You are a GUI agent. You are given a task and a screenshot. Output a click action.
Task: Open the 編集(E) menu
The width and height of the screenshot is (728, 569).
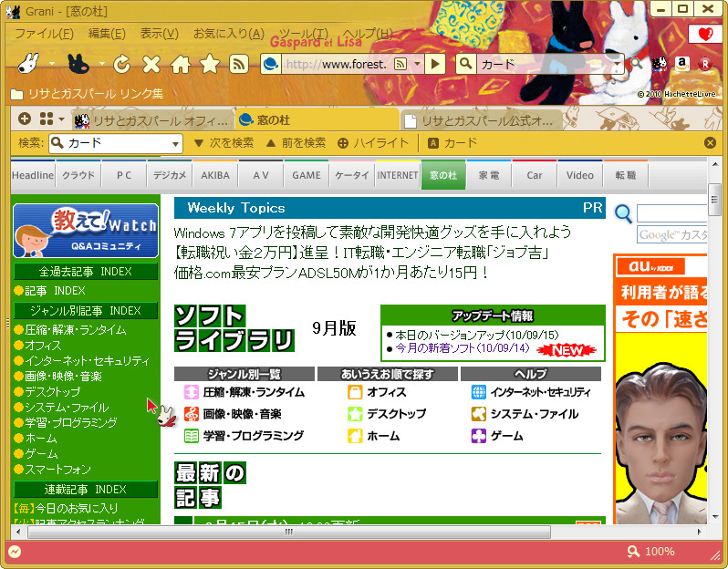pyautogui.click(x=107, y=34)
